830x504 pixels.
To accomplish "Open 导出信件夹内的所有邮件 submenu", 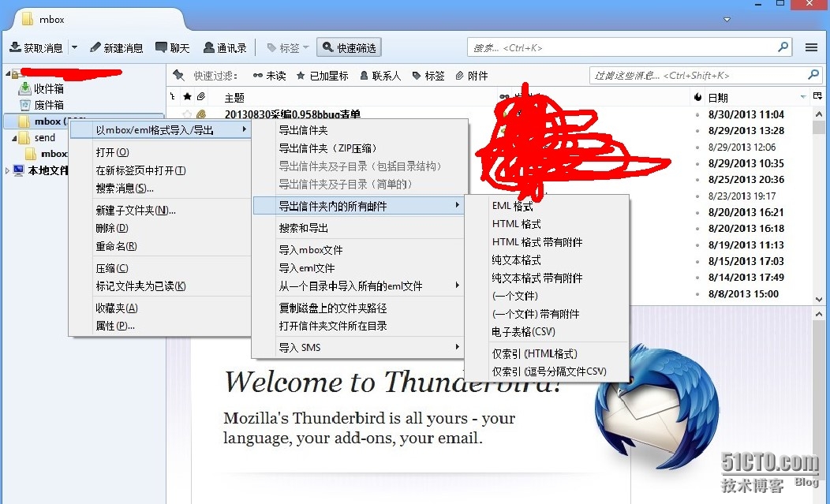I will [358, 206].
